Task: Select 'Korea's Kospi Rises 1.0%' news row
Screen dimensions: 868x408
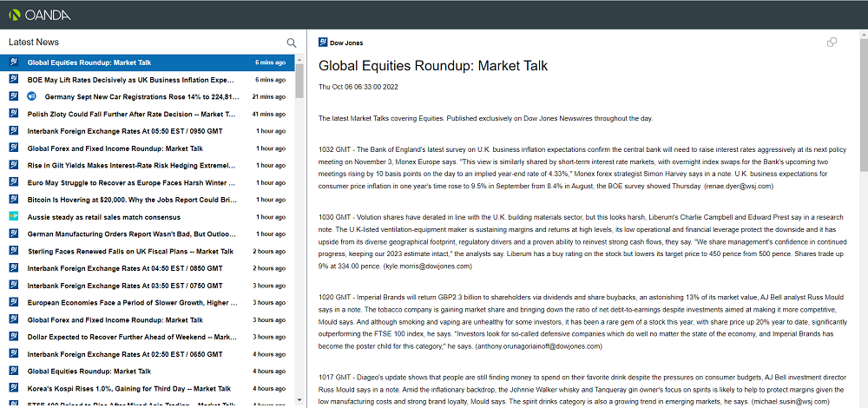Action: [148, 389]
